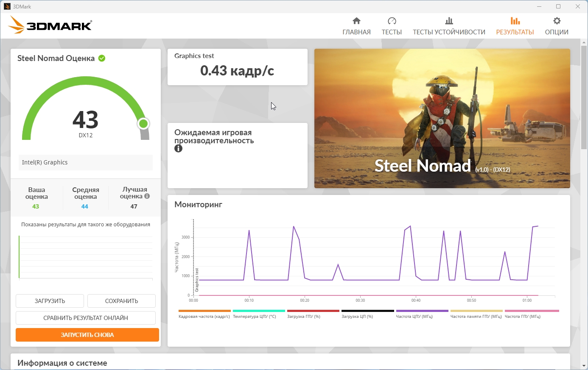Screen dimensions: 588x370
Task: Click the Показаны результаты для такого же оборудования text
Action: pyautogui.click(x=86, y=225)
